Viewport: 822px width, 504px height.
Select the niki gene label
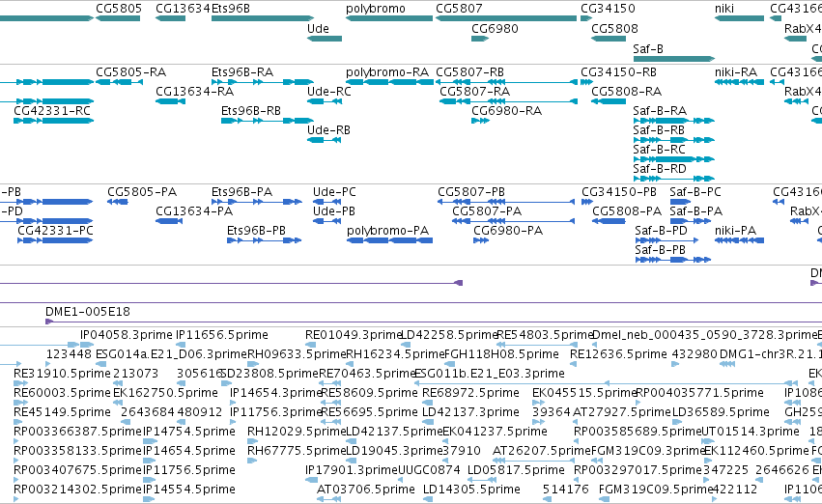click(x=724, y=9)
